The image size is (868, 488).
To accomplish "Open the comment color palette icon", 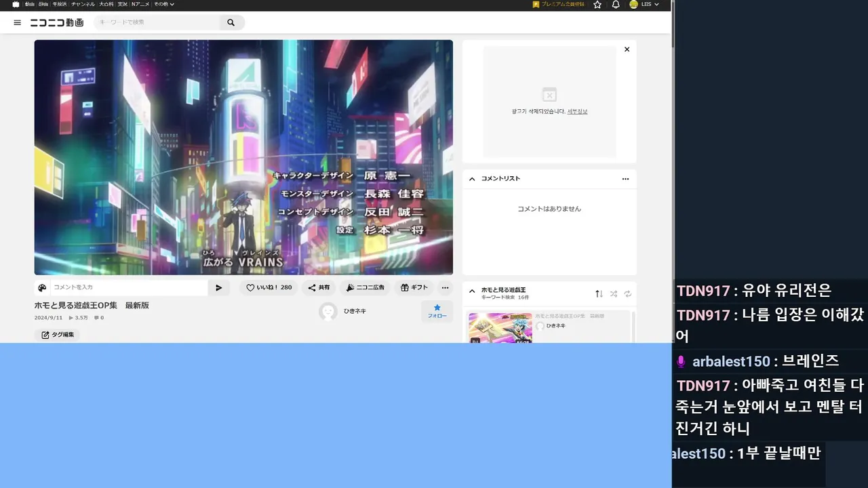I will tap(42, 287).
